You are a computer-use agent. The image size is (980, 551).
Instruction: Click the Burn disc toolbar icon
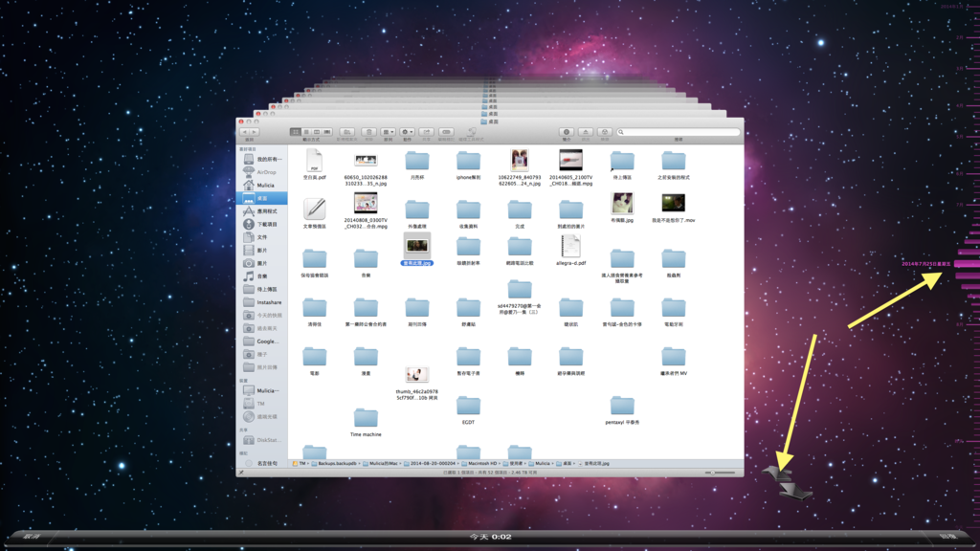(x=605, y=132)
